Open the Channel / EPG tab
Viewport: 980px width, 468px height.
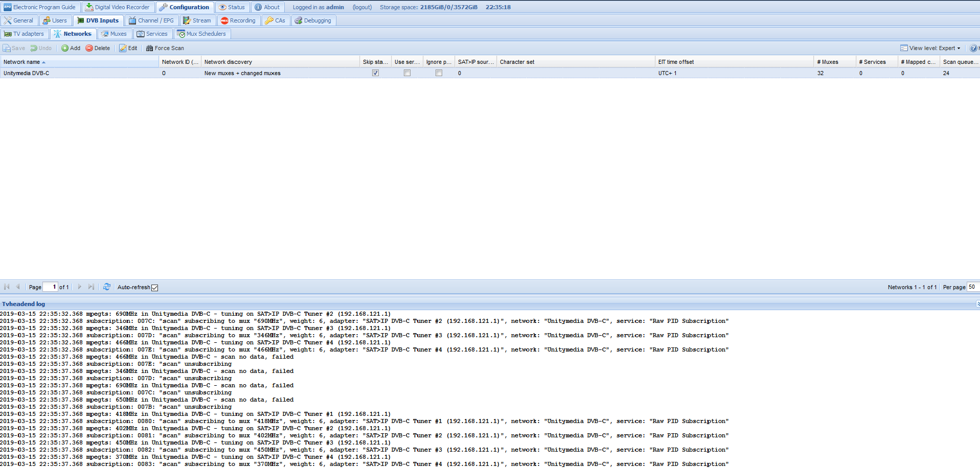click(x=151, y=20)
